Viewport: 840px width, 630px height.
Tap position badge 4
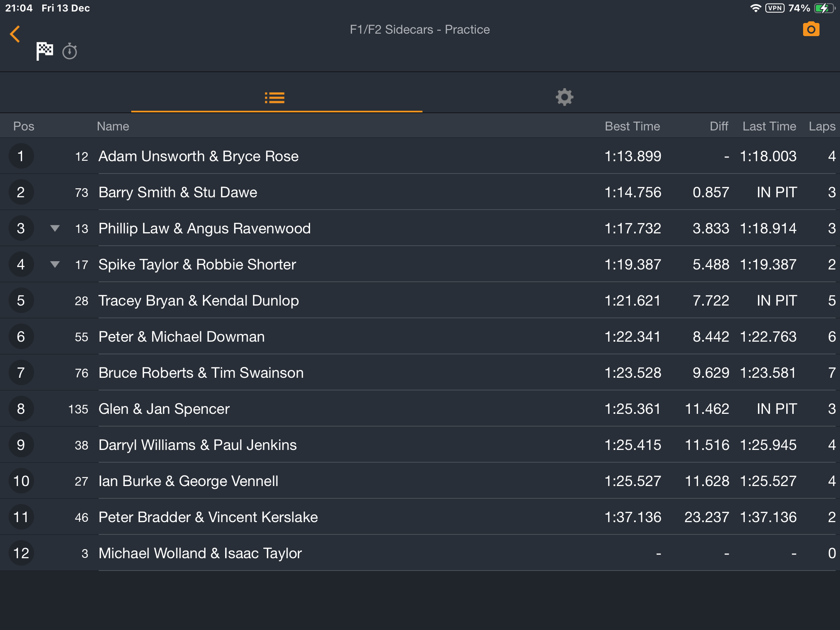point(21,265)
